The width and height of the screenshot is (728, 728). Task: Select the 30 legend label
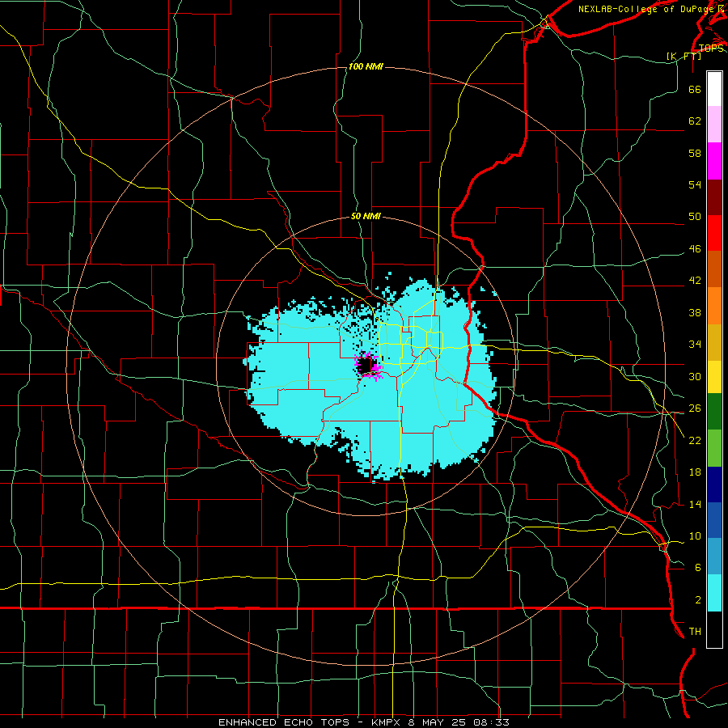point(695,376)
